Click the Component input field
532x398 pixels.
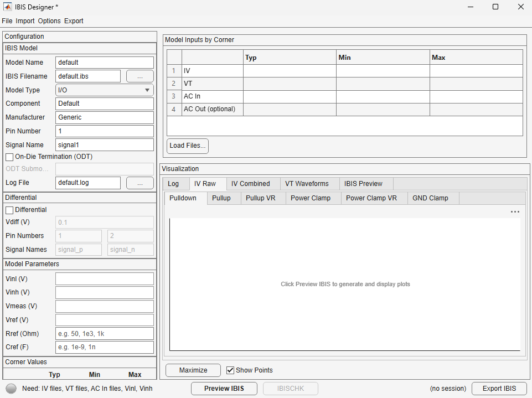[x=105, y=104]
